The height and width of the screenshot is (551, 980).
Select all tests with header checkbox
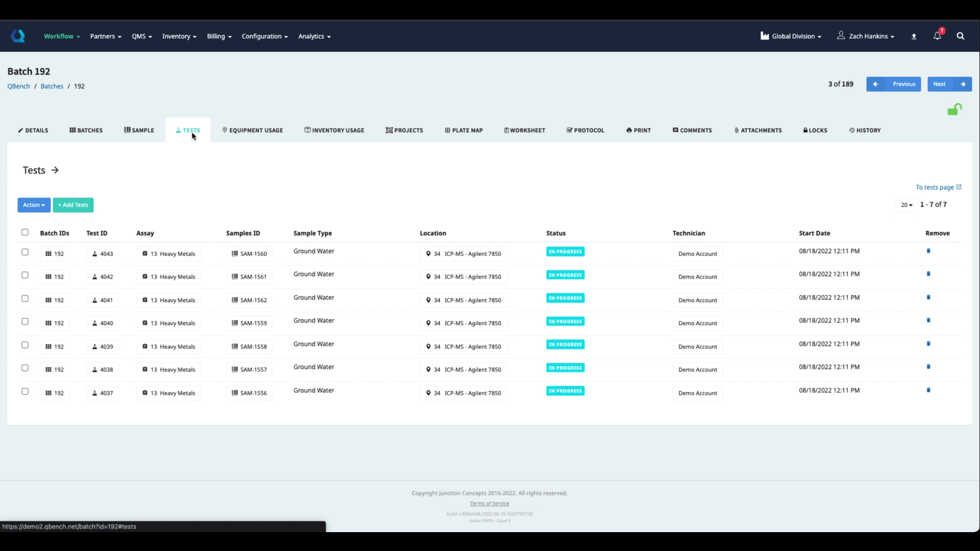point(25,232)
